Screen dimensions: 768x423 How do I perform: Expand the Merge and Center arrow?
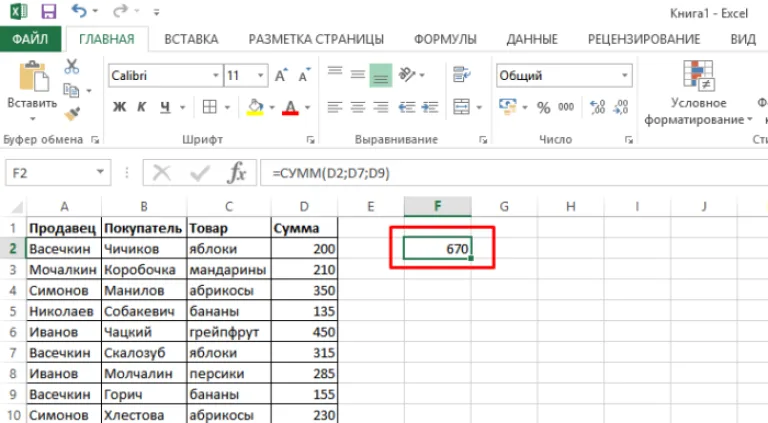(480, 107)
